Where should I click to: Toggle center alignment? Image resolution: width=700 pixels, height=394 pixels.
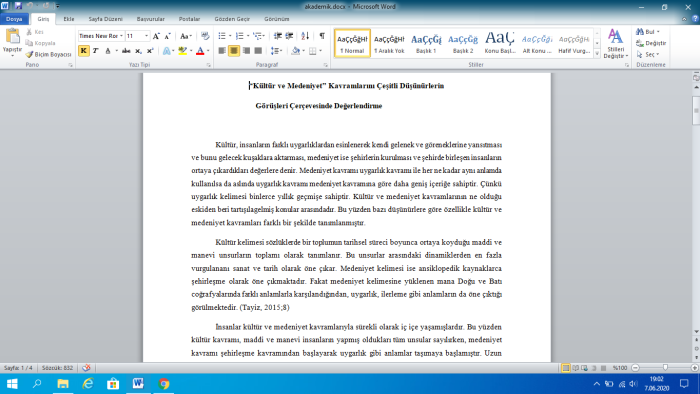coord(234,51)
